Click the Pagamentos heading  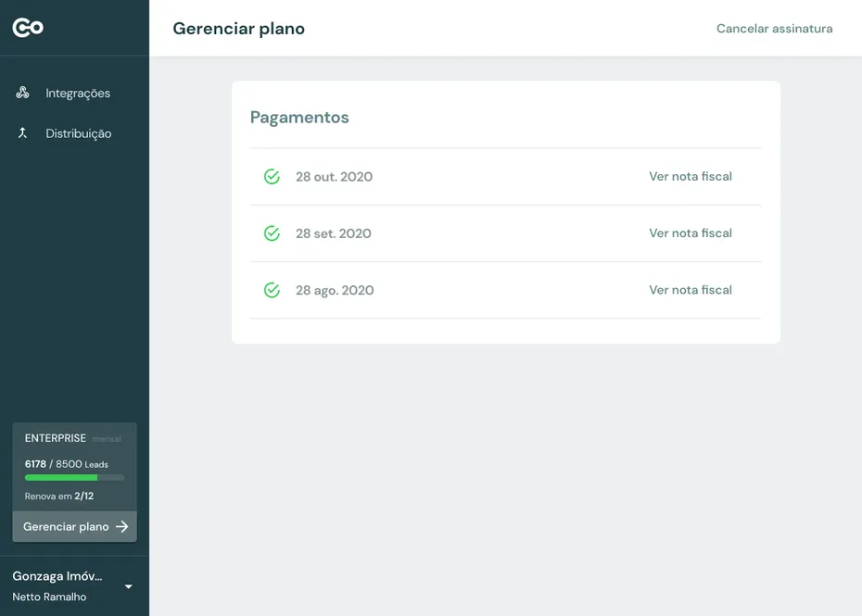point(298,117)
